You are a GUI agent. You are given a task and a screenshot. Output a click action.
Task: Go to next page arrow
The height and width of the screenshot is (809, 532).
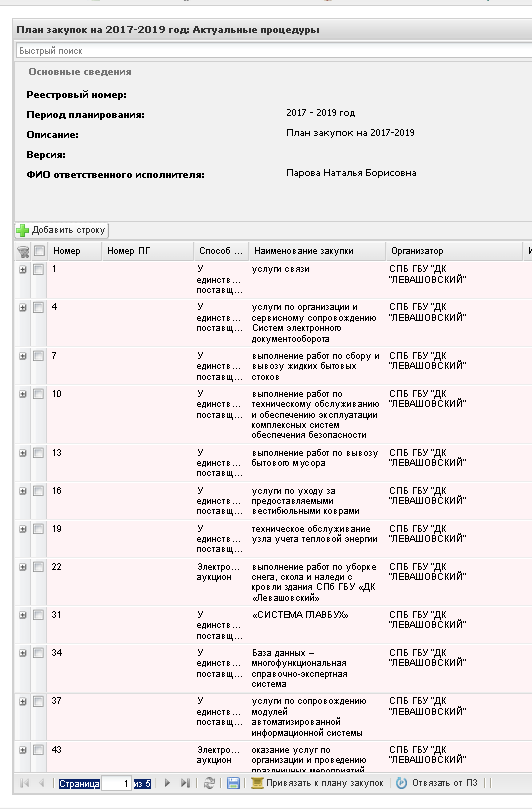(x=167, y=783)
